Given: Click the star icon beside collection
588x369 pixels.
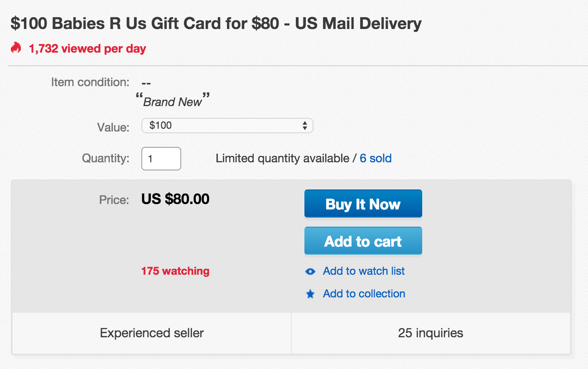Looking at the screenshot, I should [310, 294].
